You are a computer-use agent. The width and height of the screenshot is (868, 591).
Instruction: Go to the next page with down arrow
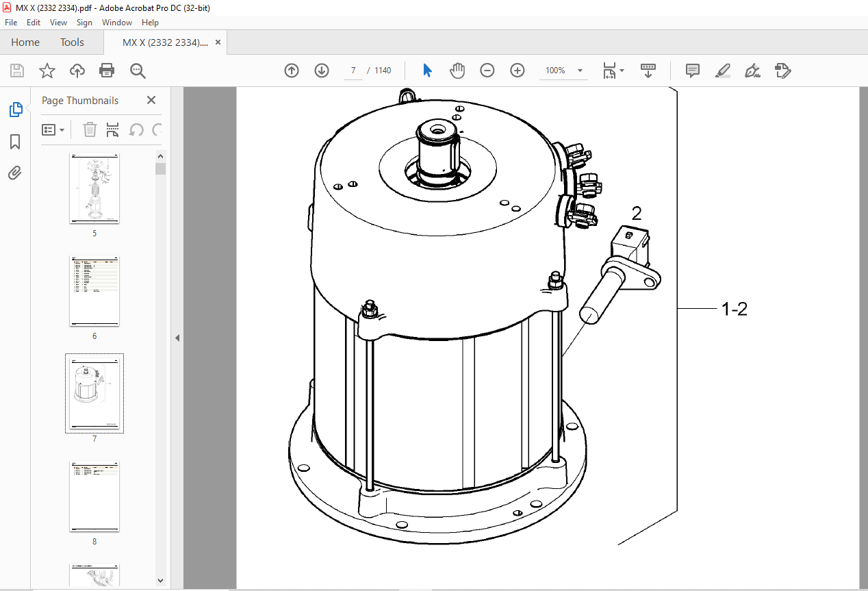(322, 71)
